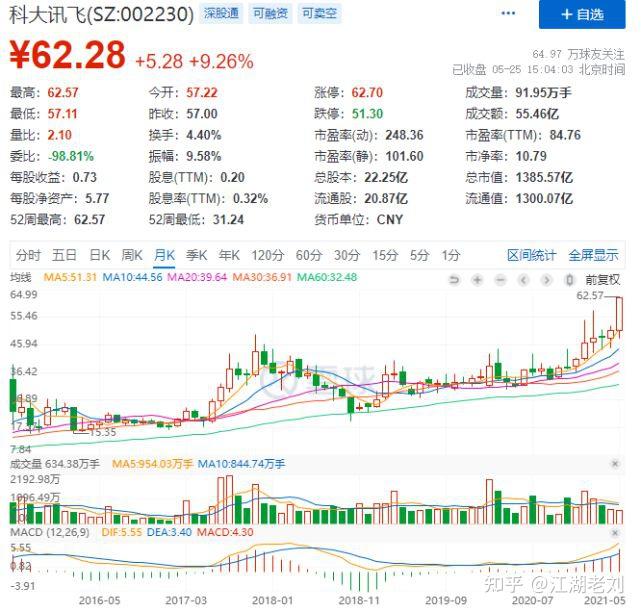This screenshot has width=641, height=612.
Task: Switch to the 5分 chart tab
Action: coord(419,256)
